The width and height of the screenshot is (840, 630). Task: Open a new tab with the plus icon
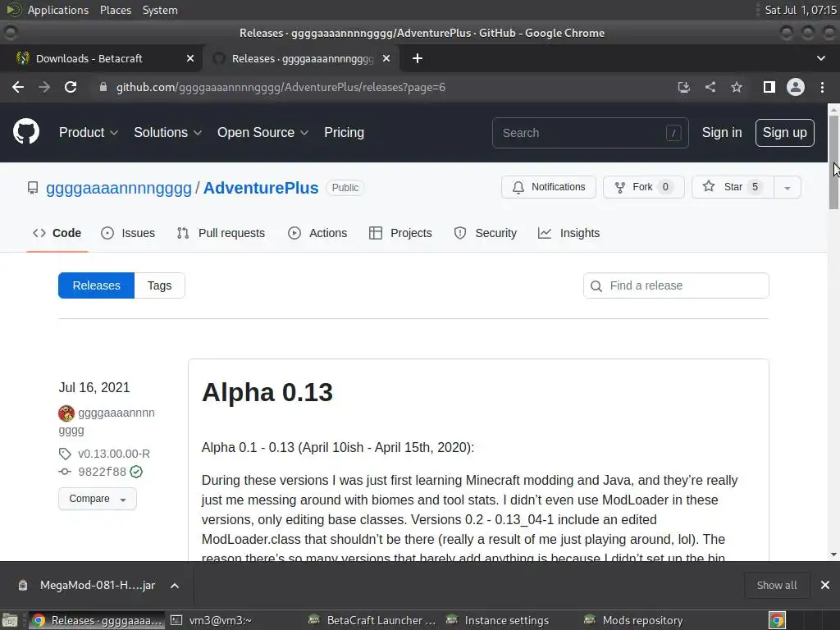click(x=418, y=58)
